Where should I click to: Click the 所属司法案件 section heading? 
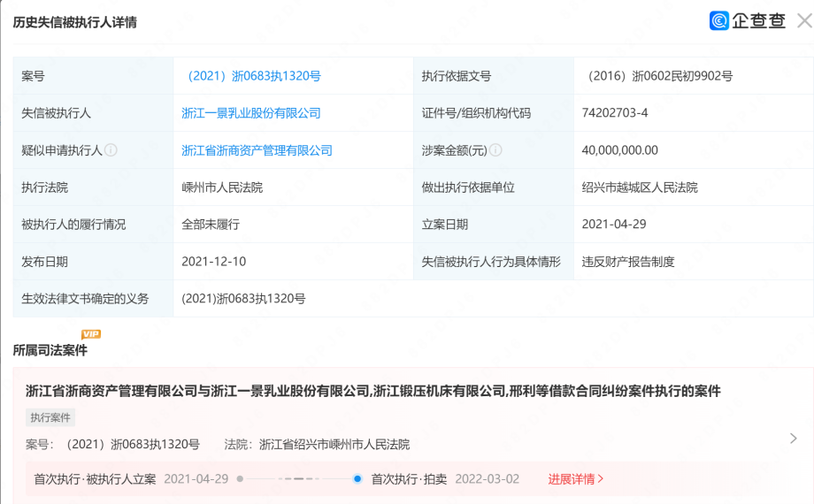50,350
